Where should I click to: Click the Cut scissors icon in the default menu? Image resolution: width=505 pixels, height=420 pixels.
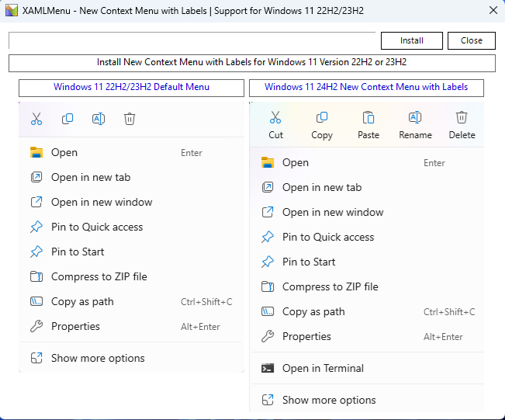[36, 119]
